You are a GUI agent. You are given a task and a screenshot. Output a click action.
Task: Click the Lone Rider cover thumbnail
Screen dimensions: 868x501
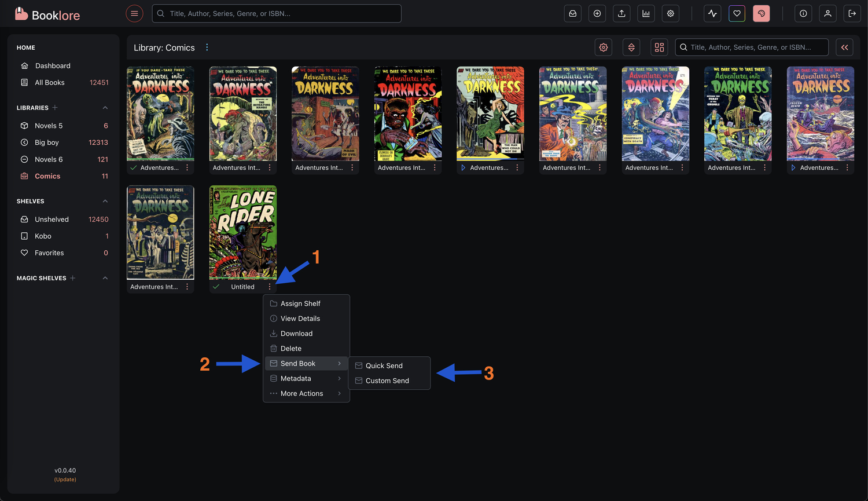coord(242,232)
